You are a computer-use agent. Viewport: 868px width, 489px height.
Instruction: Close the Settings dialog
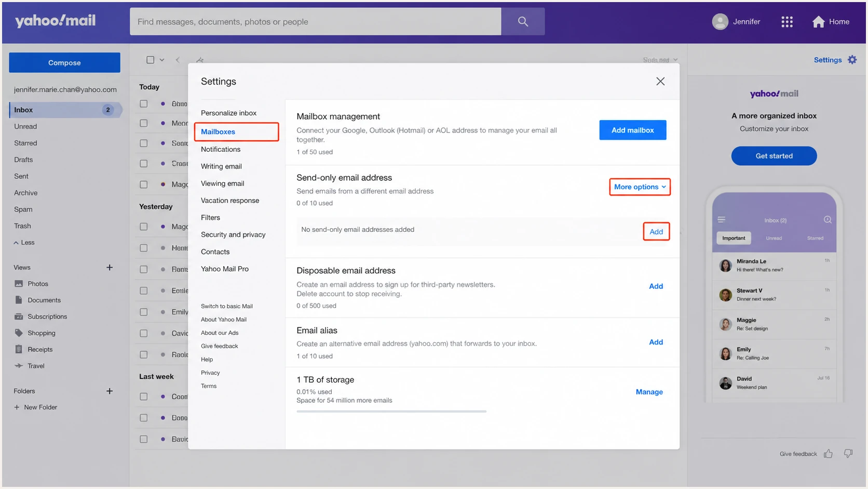pos(660,82)
